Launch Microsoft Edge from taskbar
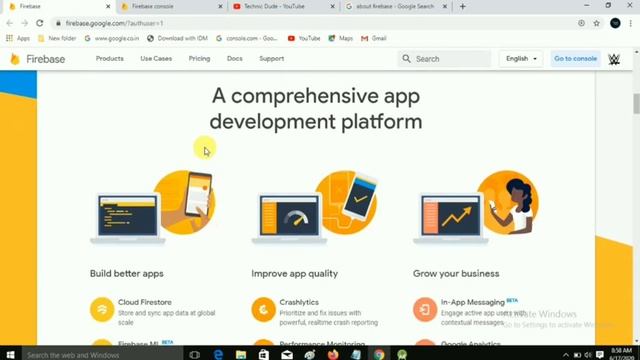The image size is (640, 360). click(x=218, y=355)
